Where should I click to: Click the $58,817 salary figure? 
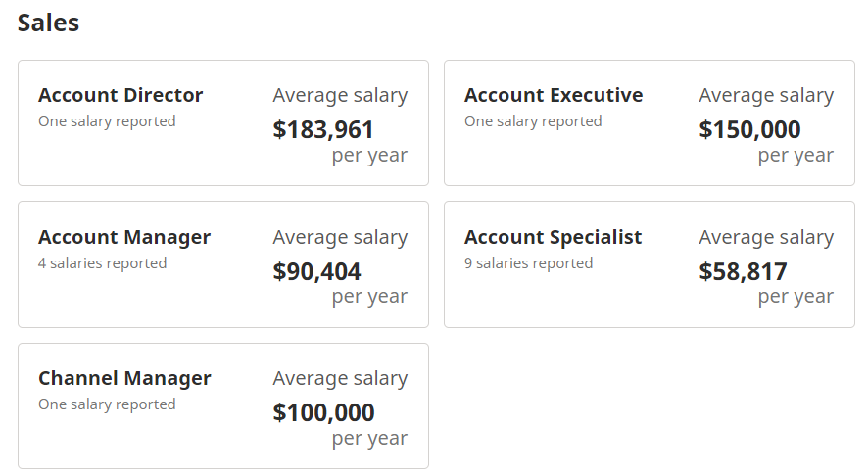pyautogui.click(x=743, y=271)
